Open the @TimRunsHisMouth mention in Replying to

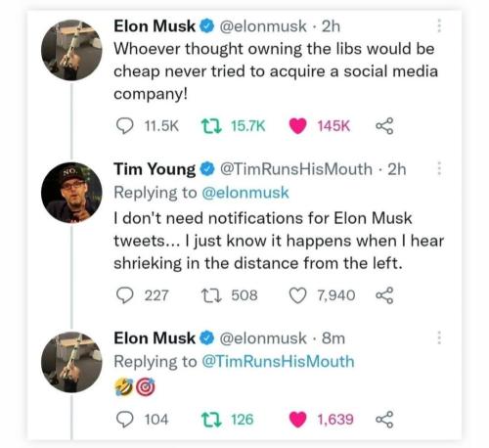point(278,361)
